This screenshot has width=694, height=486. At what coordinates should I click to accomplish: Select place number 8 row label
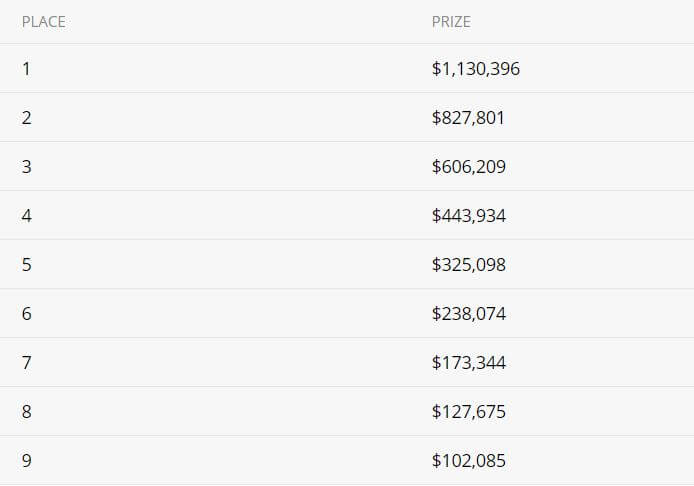pyautogui.click(x=27, y=412)
